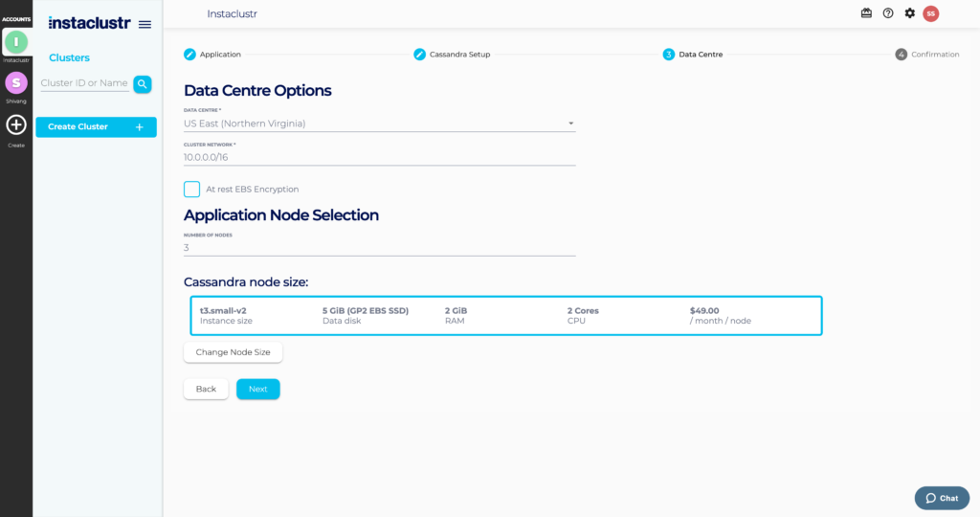Click the Create Cluster button
This screenshot has height=517, width=980.
click(x=96, y=127)
